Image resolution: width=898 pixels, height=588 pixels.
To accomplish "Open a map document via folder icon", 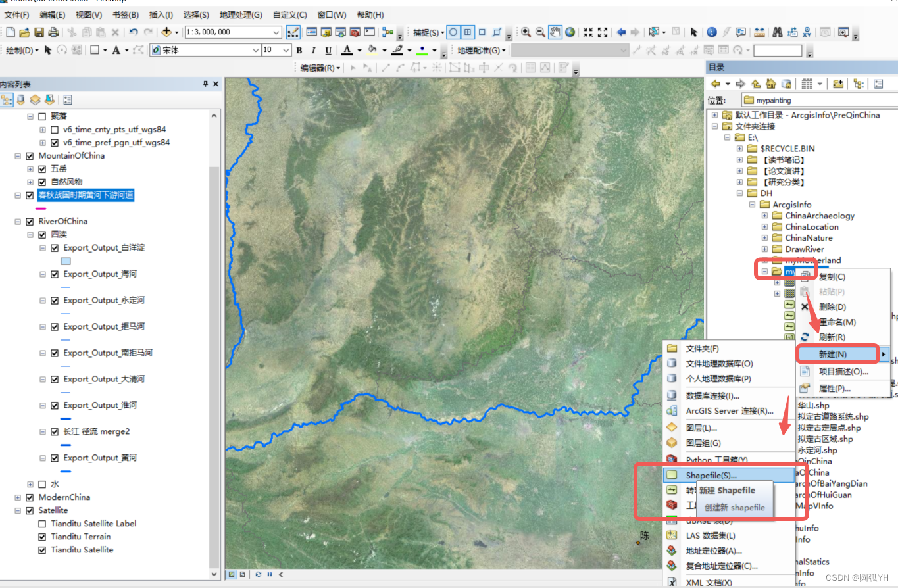I will pyautogui.click(x=24, y=32).
